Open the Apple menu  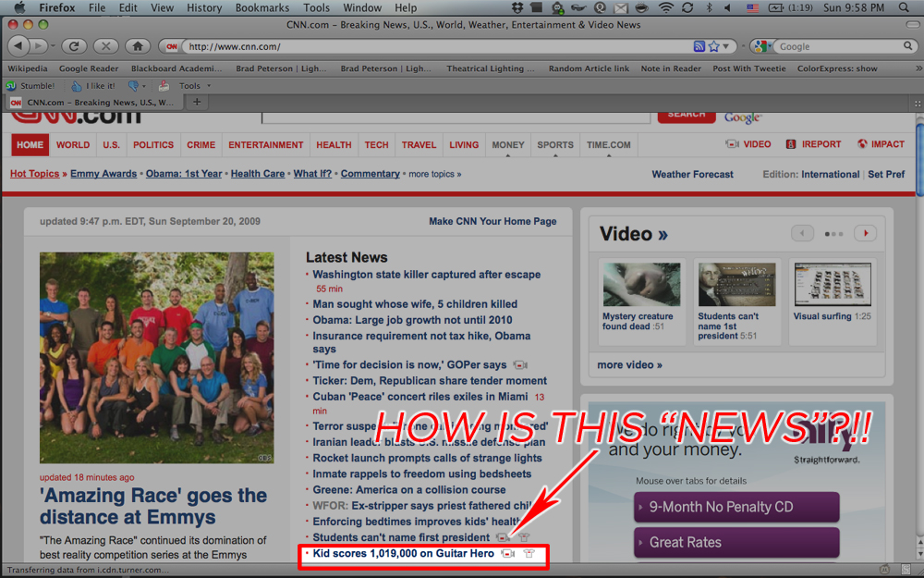click(19, 7)
